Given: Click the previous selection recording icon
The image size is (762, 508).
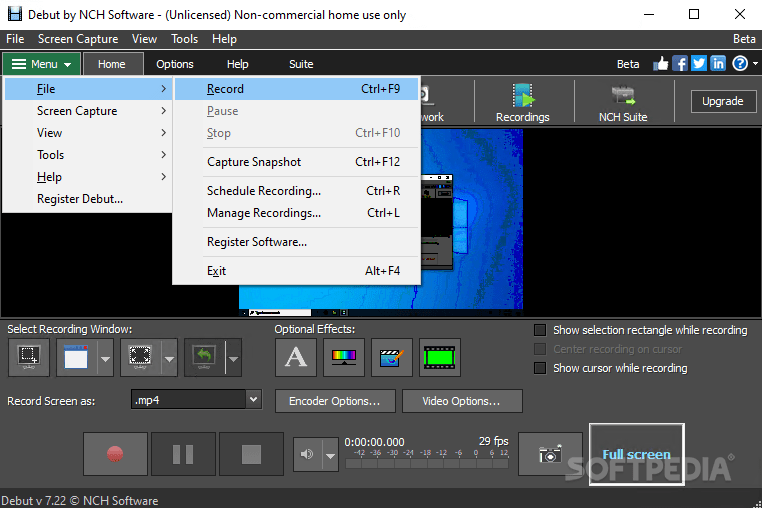Looking at the screenshot, I should tap(204, 358).
